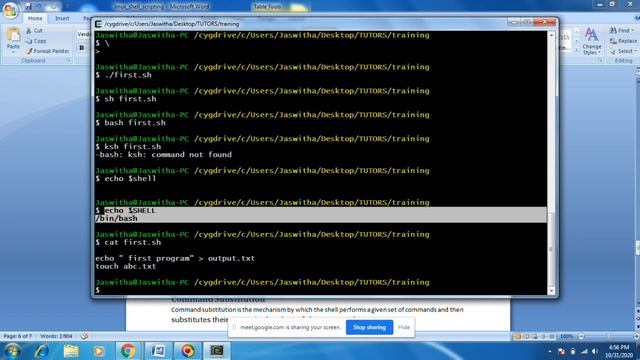Open the Select dropdown in Editing group

[622, 51]
